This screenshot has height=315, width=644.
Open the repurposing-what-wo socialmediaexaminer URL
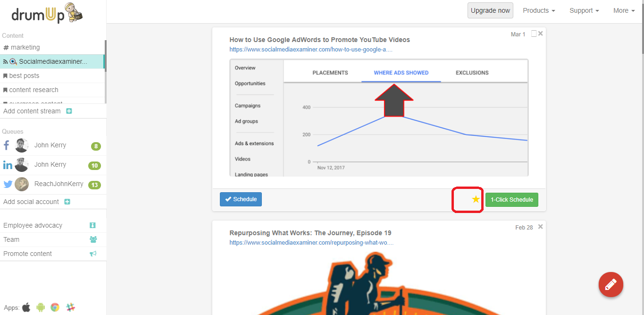point(311,242)
